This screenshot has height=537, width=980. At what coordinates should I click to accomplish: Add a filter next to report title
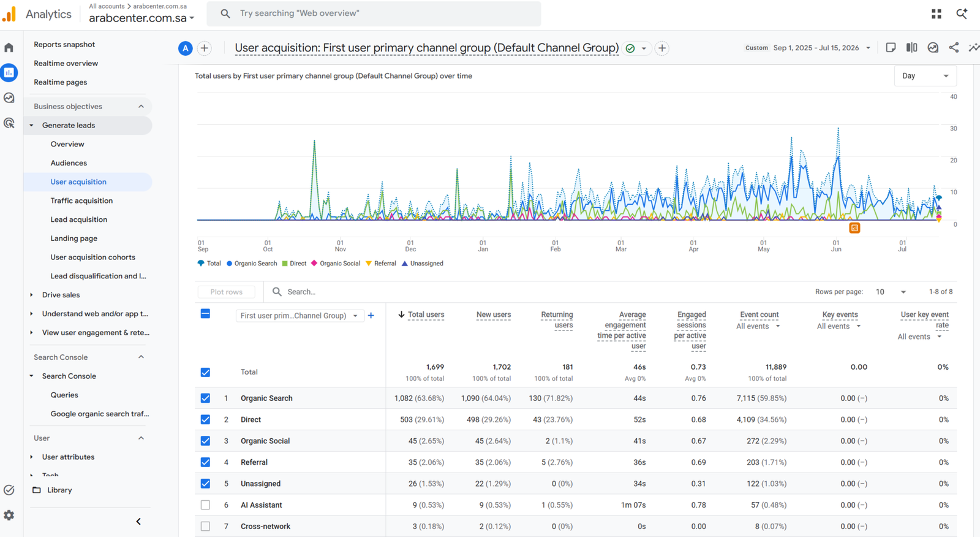(662, 48)
